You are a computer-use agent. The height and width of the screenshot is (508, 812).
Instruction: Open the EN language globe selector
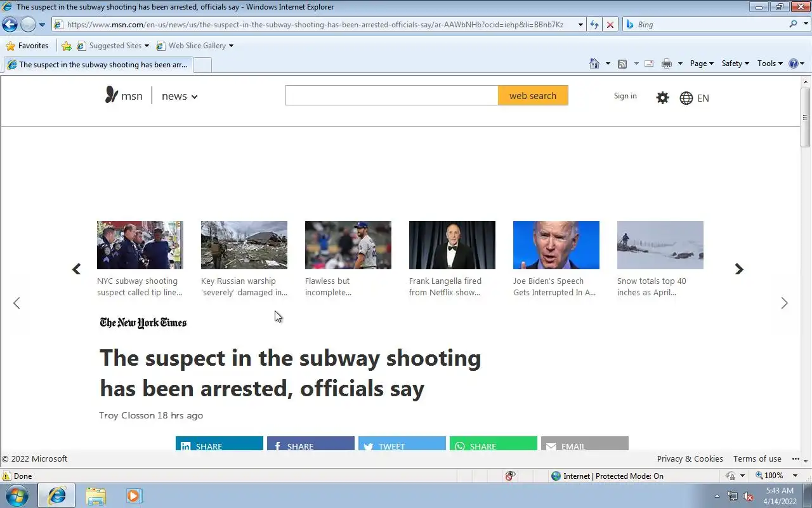[x=695, y=98]
